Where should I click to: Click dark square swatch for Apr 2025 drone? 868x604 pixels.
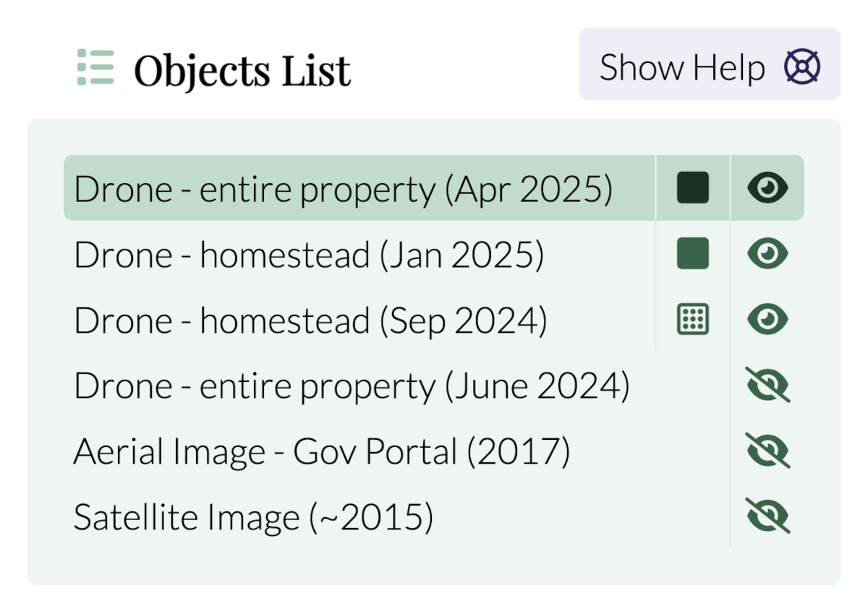[x=693, y=188]
